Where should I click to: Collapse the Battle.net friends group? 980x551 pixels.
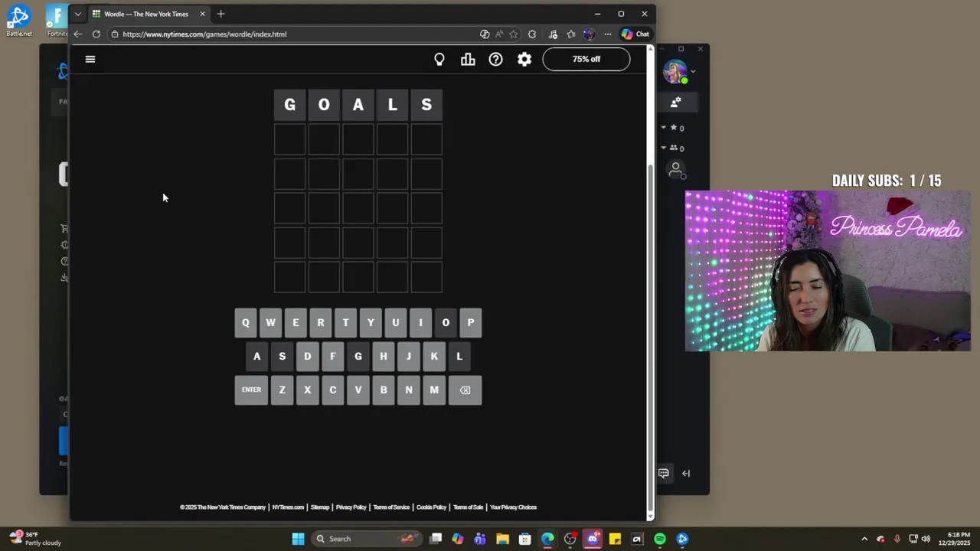[x=664, y=148]
